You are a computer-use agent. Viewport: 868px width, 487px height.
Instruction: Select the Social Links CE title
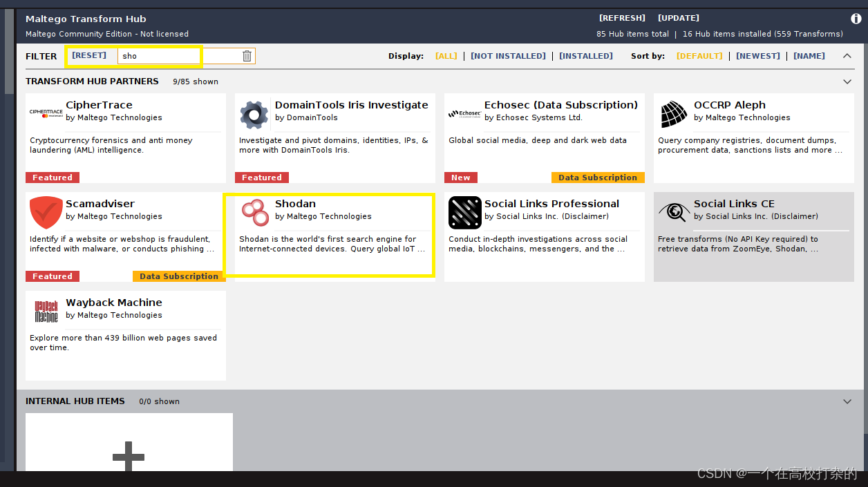[x=734, y=204]
